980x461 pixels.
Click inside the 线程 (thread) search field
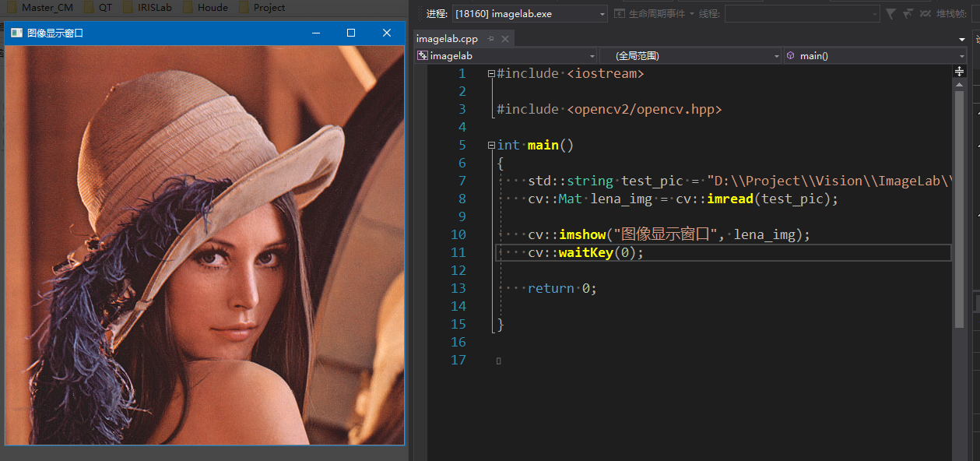[794, 13]
